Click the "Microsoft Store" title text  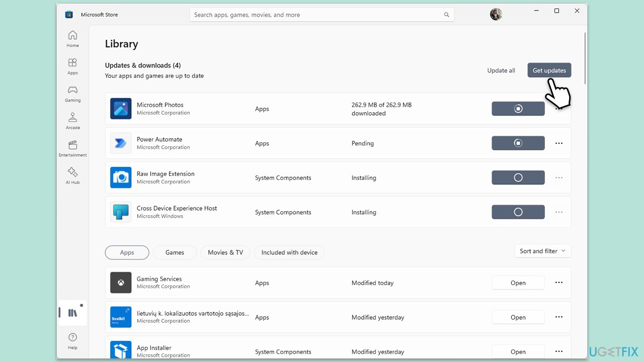point(100,15)
